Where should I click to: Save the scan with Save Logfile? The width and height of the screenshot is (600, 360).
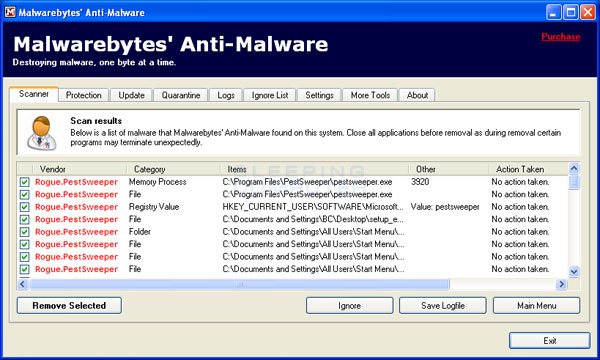tap(443, 305)
